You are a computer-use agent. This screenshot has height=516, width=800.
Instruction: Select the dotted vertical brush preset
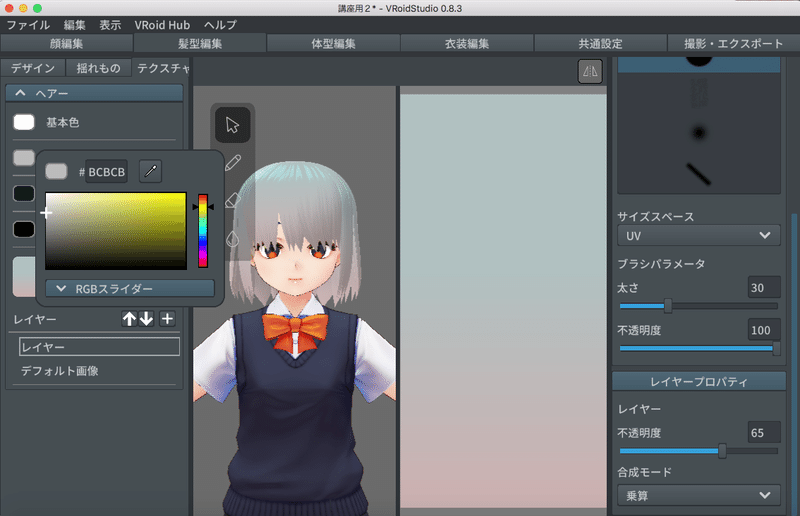pos(698,92)
